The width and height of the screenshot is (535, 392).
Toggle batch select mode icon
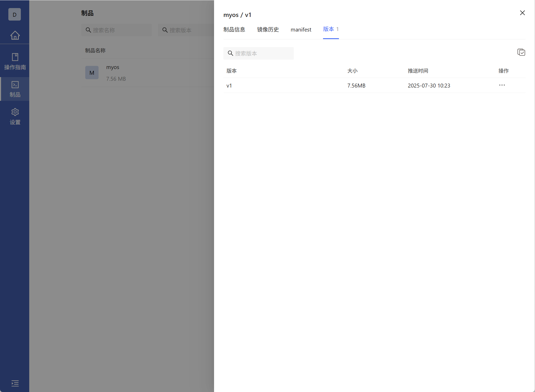[x=521, y=52]
